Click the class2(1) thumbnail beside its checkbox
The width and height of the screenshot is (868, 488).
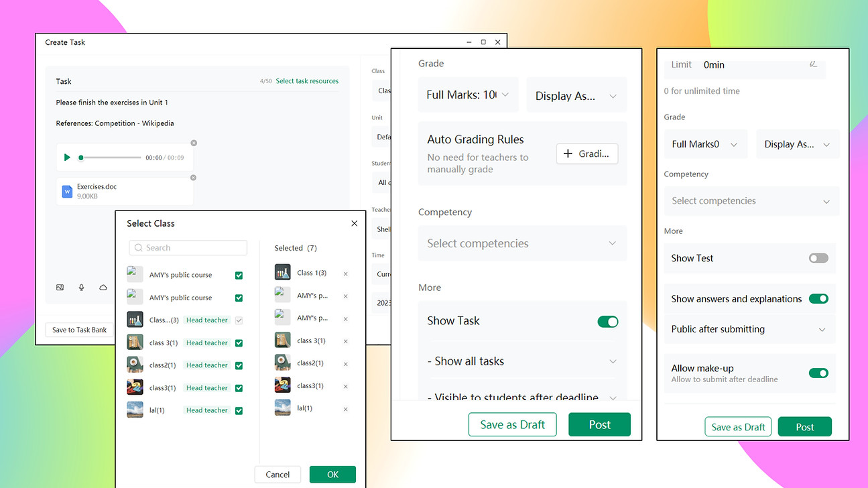pyautogui.click(x=135, y=365)
